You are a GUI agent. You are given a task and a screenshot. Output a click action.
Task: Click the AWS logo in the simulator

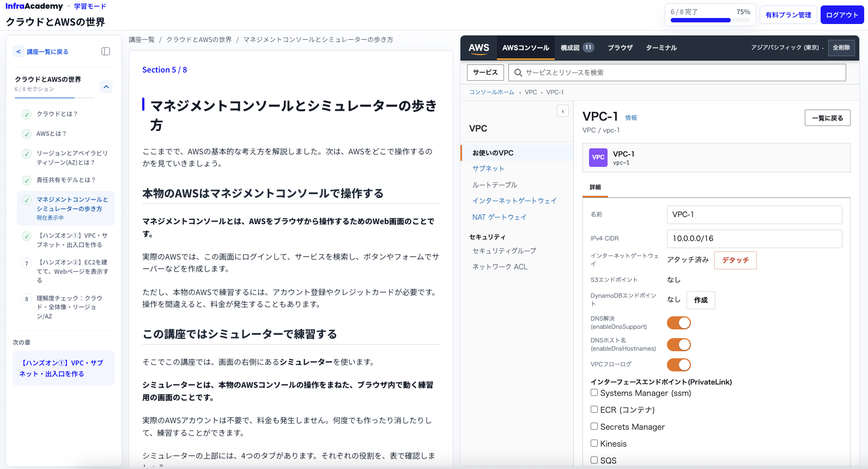[479, 48]
